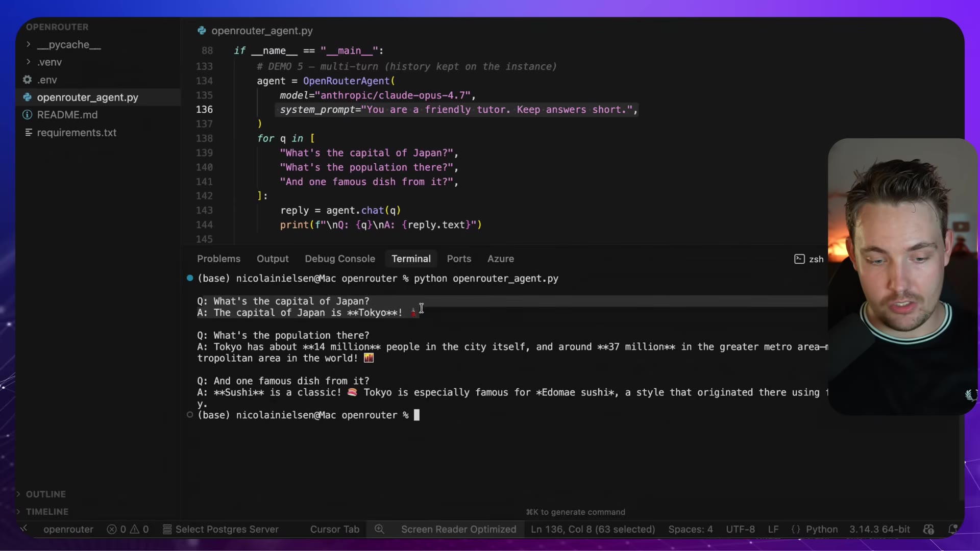Open the openrouter status bar item

(68, 529)
